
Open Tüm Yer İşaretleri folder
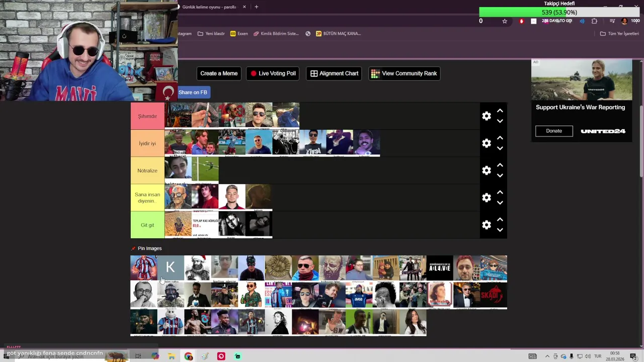click(619, 34)
